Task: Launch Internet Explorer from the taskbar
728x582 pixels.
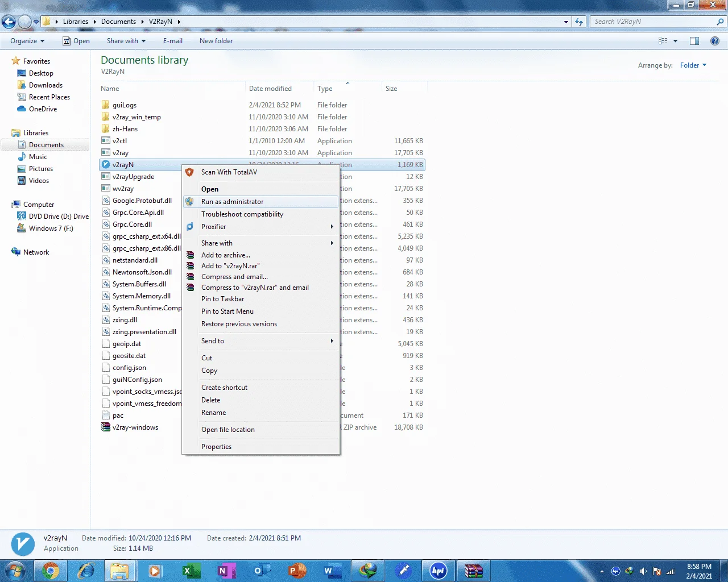Action: point(86,571)
